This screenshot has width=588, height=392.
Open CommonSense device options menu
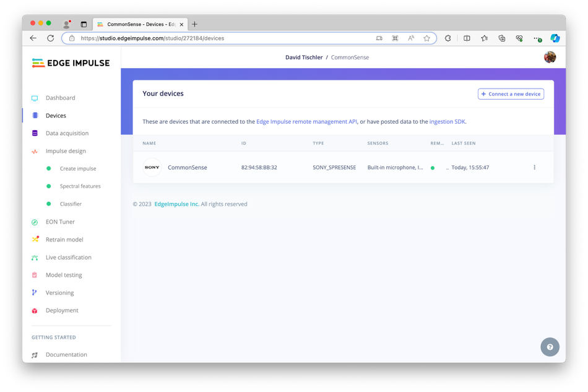coord(534,167)
